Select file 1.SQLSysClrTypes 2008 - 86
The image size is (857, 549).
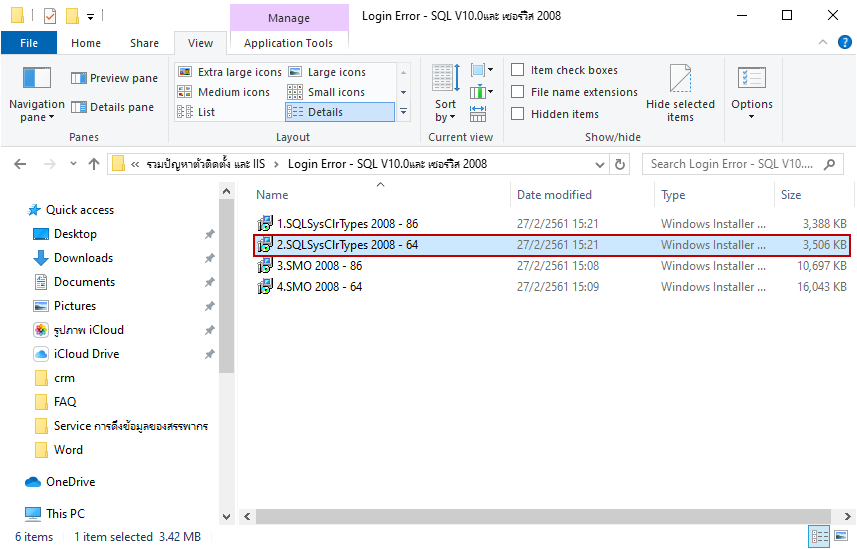(551, 224)
